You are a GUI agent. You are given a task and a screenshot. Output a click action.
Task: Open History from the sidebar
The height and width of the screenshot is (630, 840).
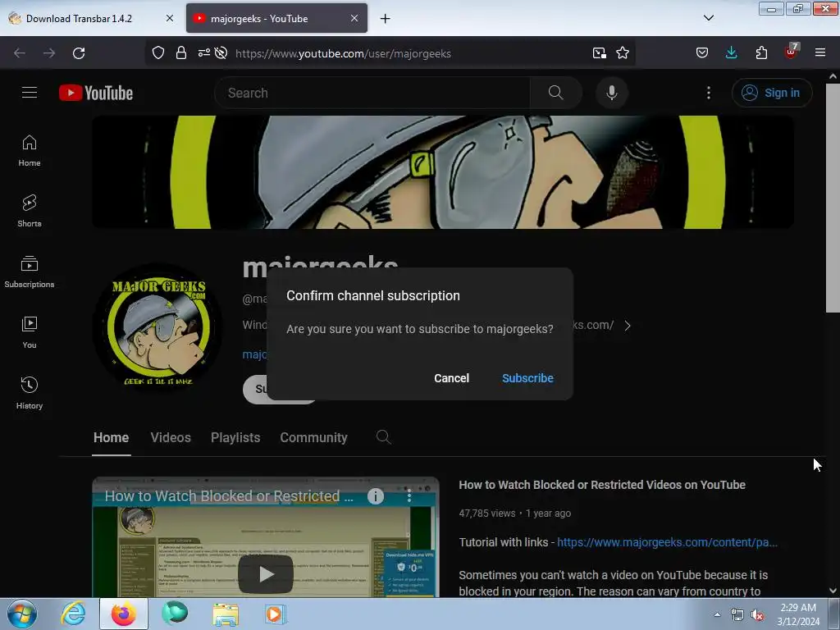click(x=30, y=393)
